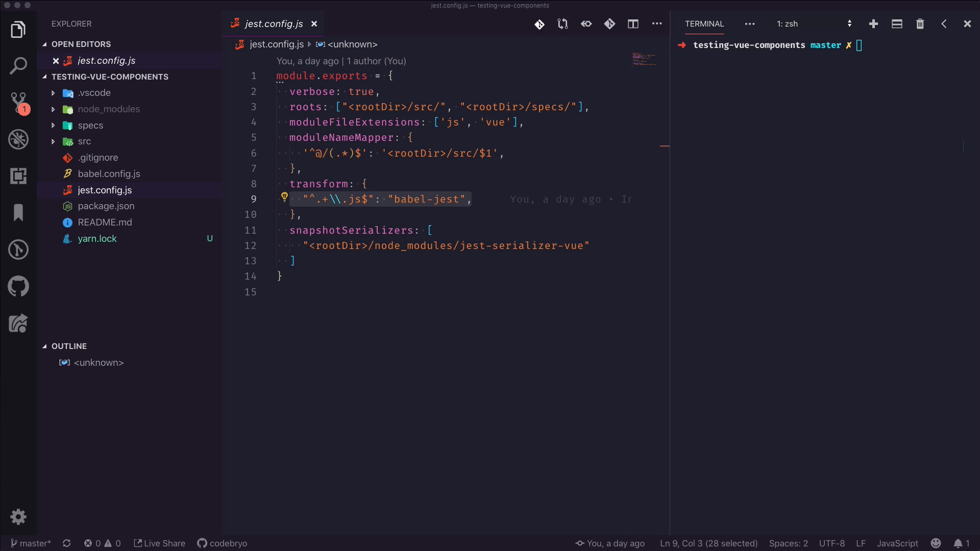Image resolution: width=980 pixels, height=551 pixels.
Task: Expand the .vscode folder
Action: (94, 93)
